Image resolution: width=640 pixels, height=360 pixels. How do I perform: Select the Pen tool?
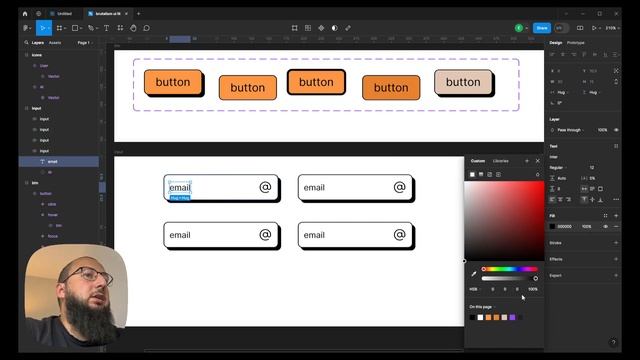tap(91, 28)
